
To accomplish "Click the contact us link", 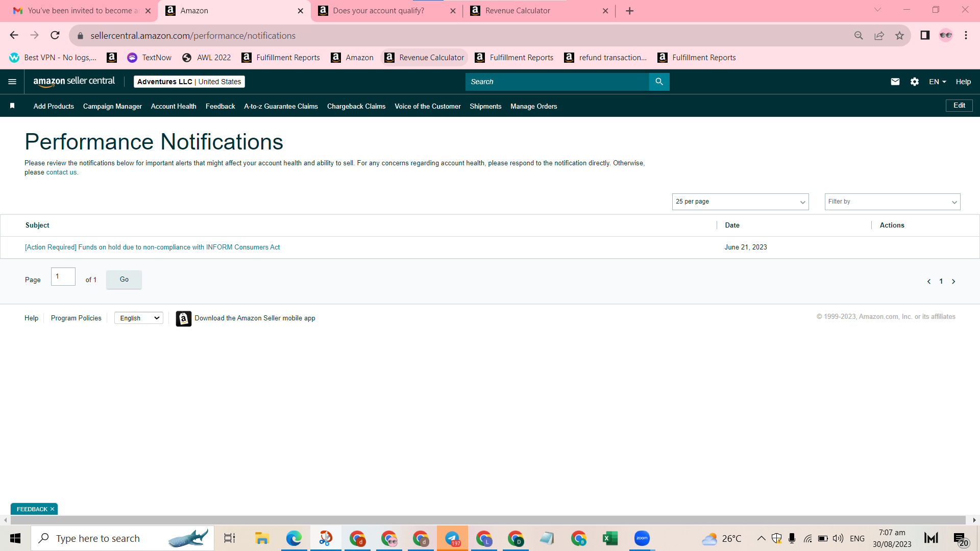I will [x=61, y=172].
